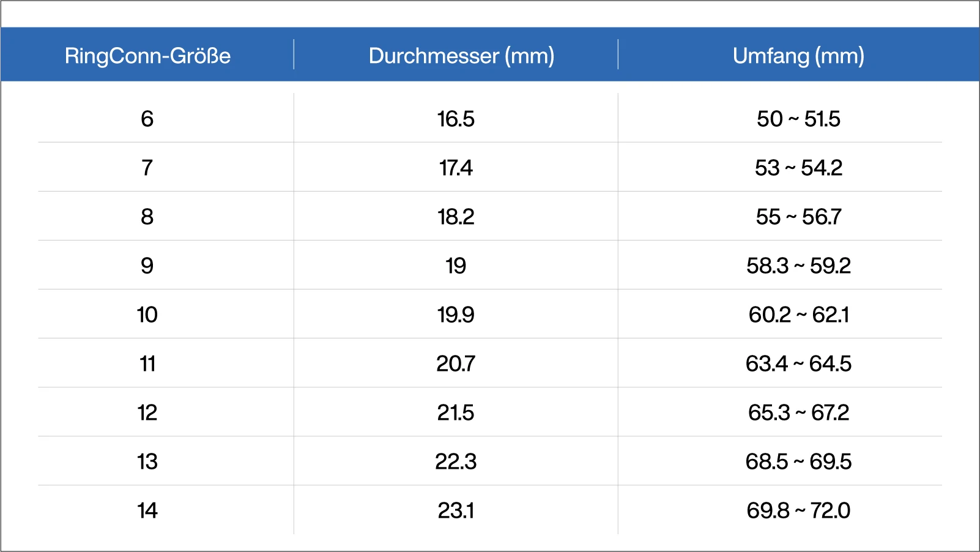Click the 17.4 diameter value
The height and width of the screenshot is (552, 980).
[x=456, y=168]
